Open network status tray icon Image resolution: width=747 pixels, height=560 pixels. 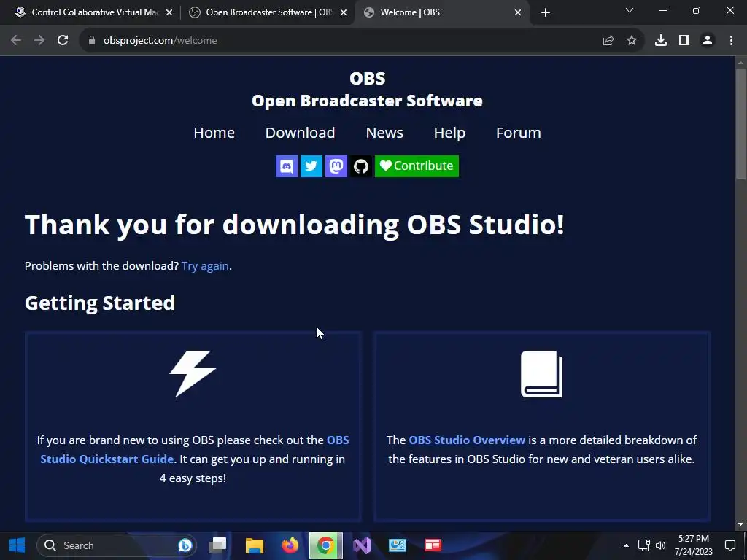644,545
